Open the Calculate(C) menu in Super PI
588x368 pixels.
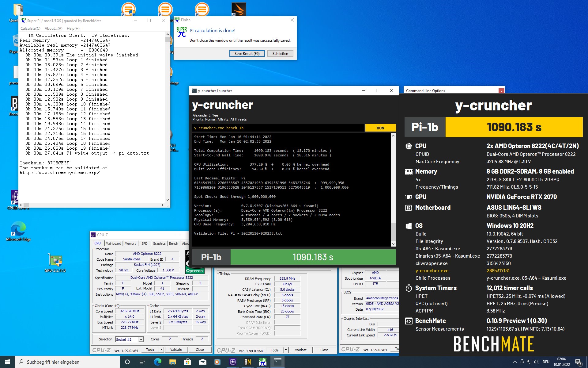30,29
